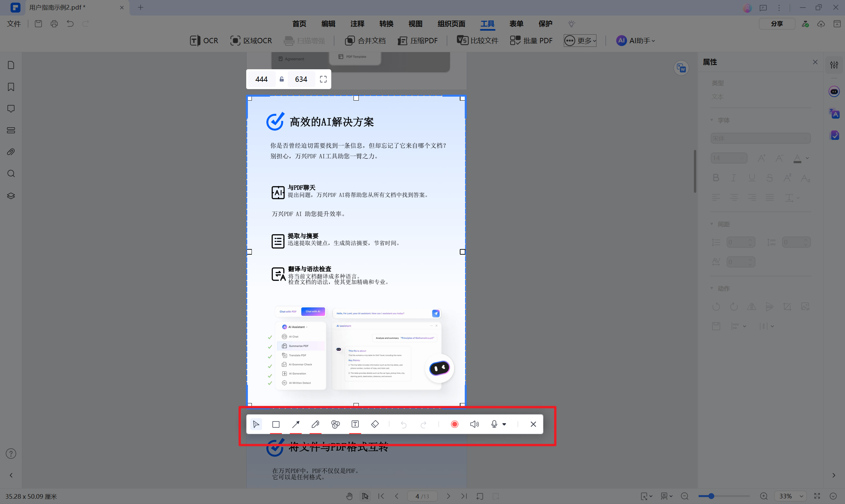Select the eraser tool in recording toolbar
Viewport: 845px width, 504px height.
pyautogui.click(x=375, y=424)
